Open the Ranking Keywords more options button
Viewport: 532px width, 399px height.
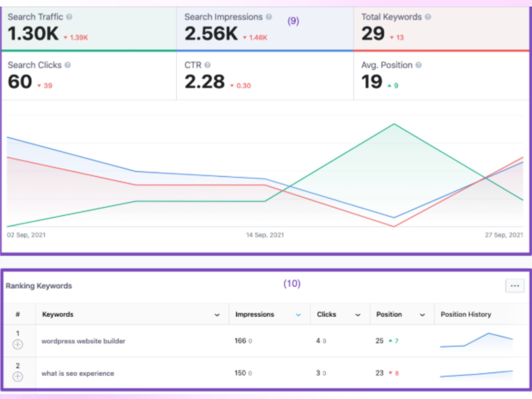(514, 286)
